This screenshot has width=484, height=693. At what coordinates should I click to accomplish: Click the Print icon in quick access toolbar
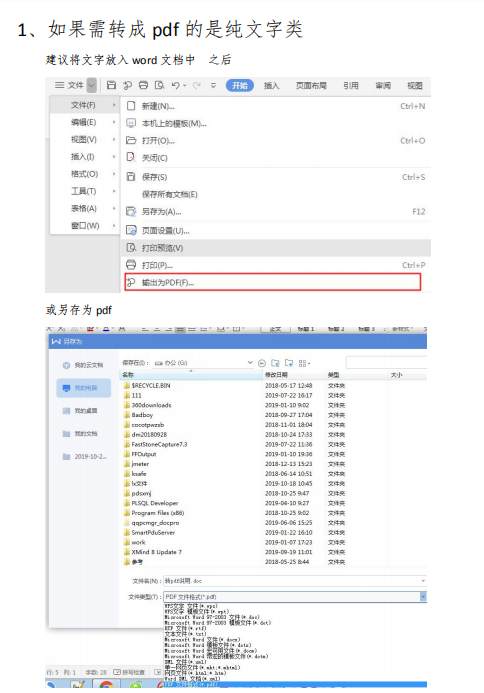144,85
